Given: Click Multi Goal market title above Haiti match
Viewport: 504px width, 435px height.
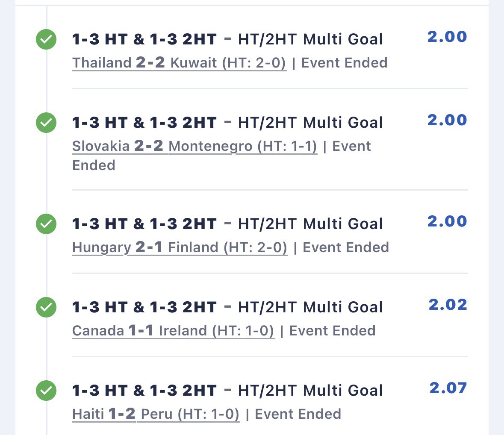Looking at the screenshot, I should 227,390.
